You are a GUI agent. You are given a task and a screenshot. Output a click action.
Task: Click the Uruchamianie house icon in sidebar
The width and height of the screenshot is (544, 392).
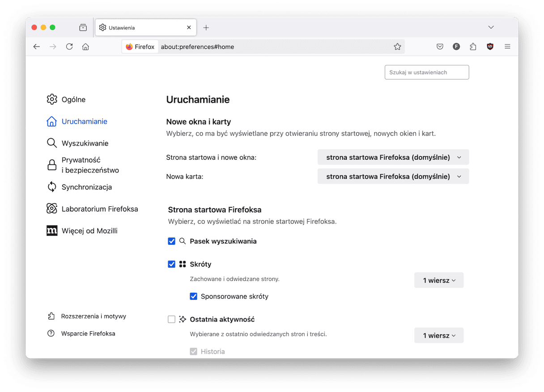point(52,121)
